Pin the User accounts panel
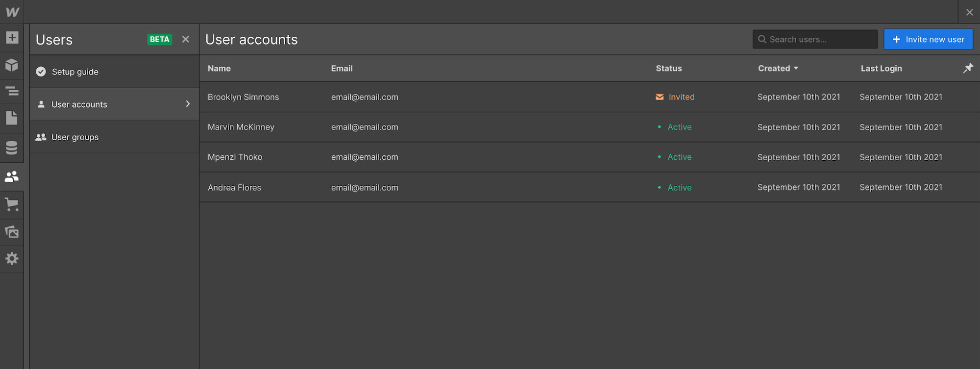 tap(968, 68)
